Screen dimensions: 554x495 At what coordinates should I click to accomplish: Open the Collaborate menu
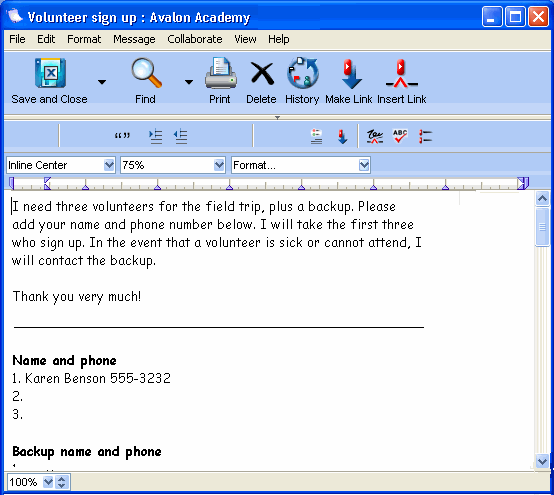pos(195,39)
